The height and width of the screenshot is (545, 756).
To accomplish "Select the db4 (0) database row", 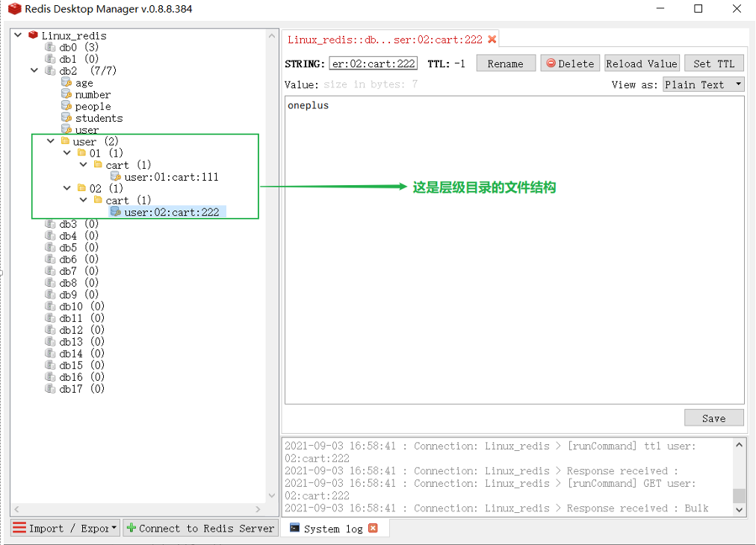I will click(x=72, y=236).
